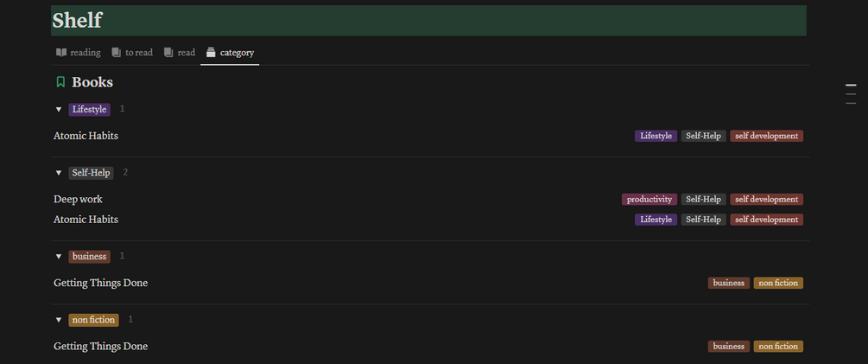
Task: Collapse the business group
Action: 59,257
